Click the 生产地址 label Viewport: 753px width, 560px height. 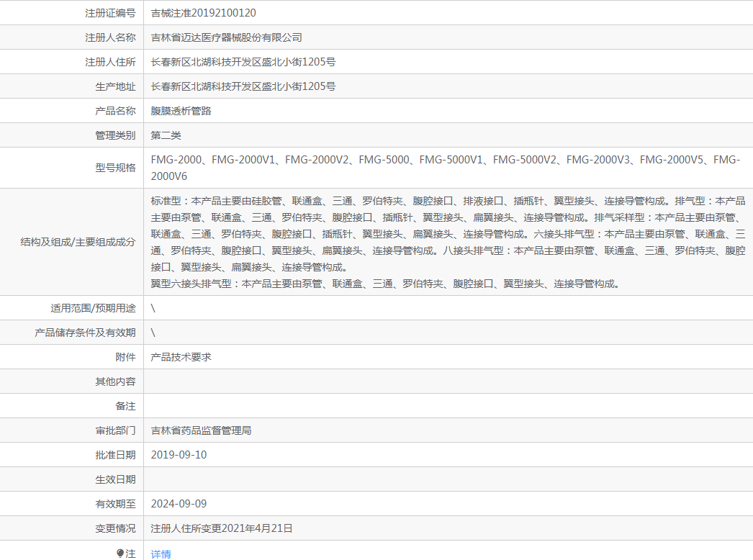[x=115, y=86]
